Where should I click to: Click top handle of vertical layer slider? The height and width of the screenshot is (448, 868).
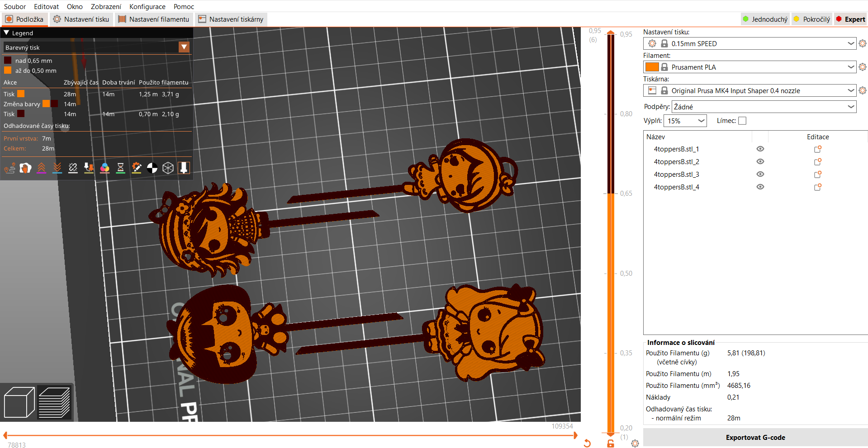[x=611, y=33]
